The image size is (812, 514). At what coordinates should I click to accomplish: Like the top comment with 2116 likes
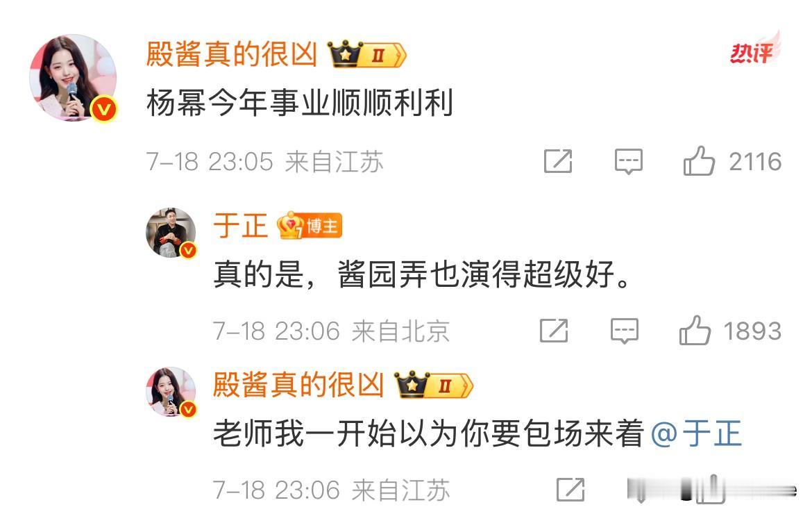pos(699,160)
